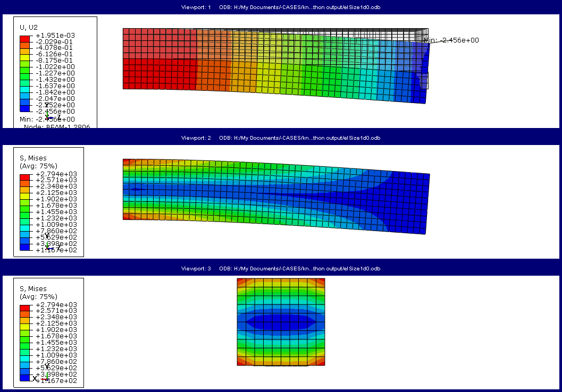The image size is (562, 392).
Task: Click the legend box frame in Viewport 3
Action: pos(83,332)
